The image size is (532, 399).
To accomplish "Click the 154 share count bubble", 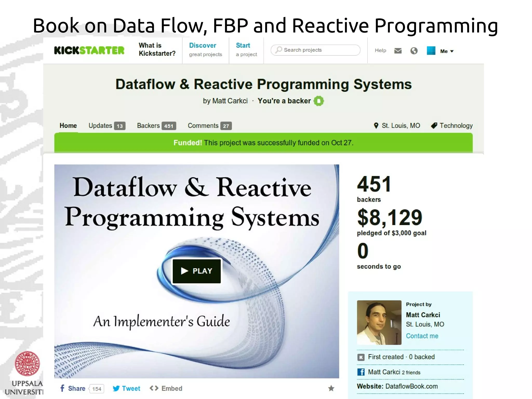I will [x=96, y=389].
